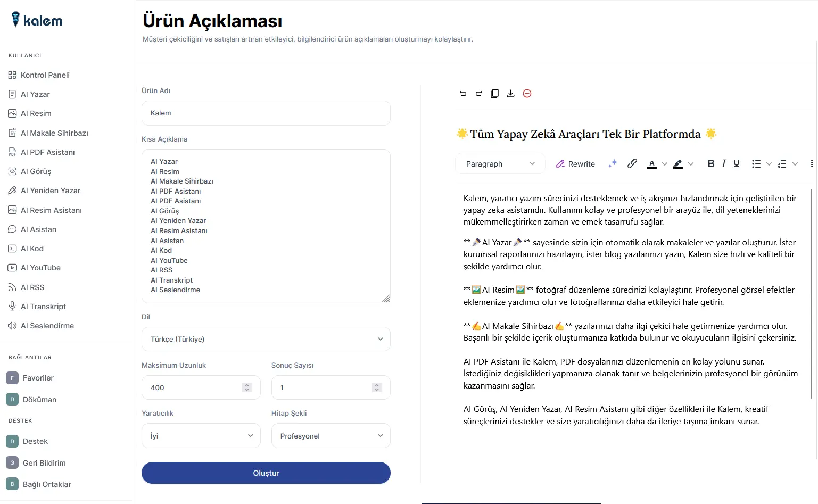Click the Kalem logo
Viewport: 818px width, 504px height.
[37, 20]
